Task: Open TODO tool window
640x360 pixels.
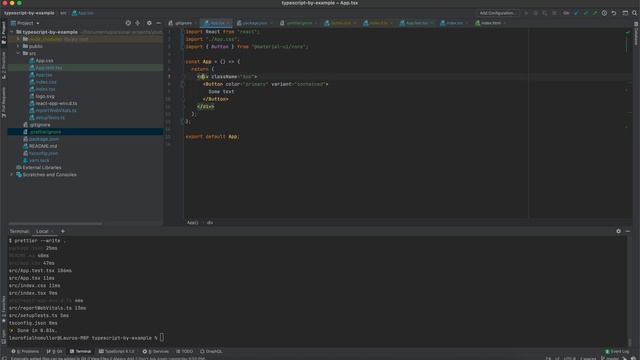Action: 184,351
